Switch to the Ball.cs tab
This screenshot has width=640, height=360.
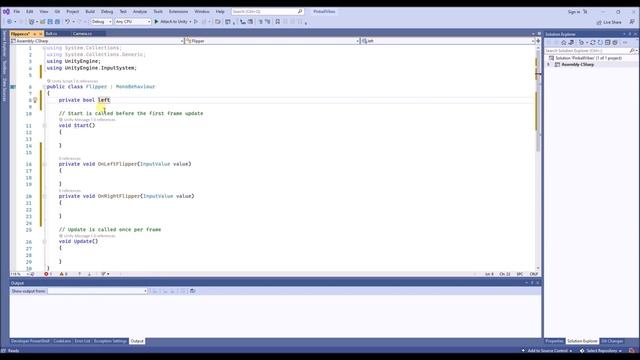[x=52, y=34]
